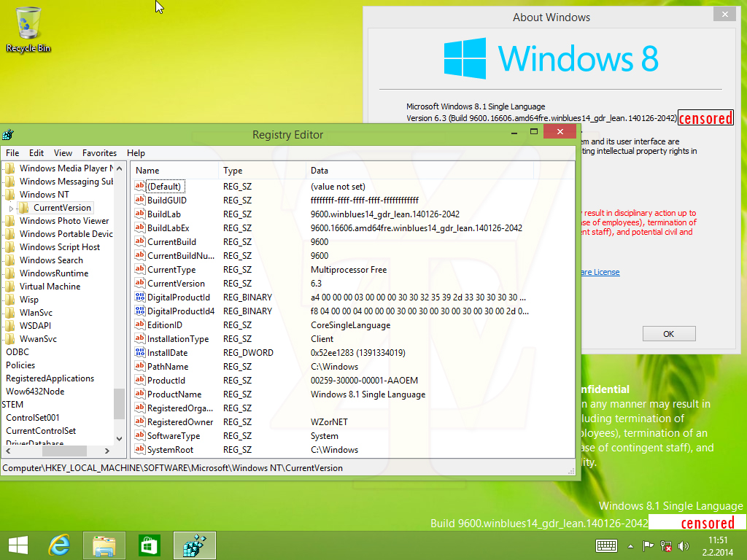Select the WindowsRuntime key

point(54,273)
